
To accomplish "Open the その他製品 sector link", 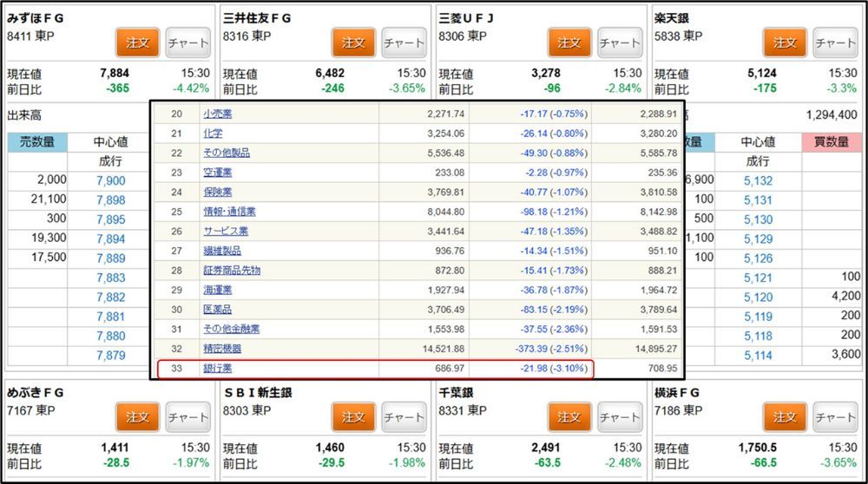I will pos(227,153).
